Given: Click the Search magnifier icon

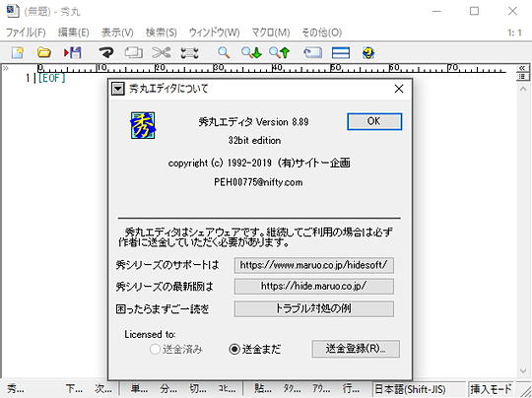Looking at the screenshot, I should [x=224, y=52].
